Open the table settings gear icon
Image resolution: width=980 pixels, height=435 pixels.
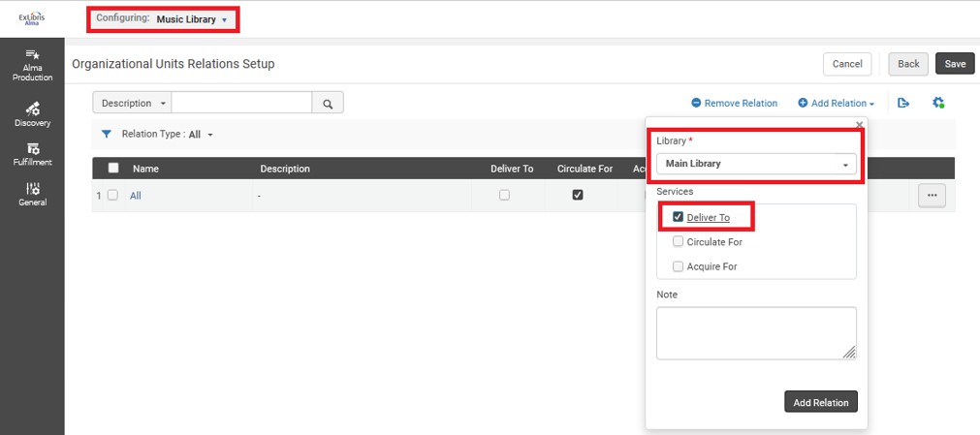click(938, 103)
